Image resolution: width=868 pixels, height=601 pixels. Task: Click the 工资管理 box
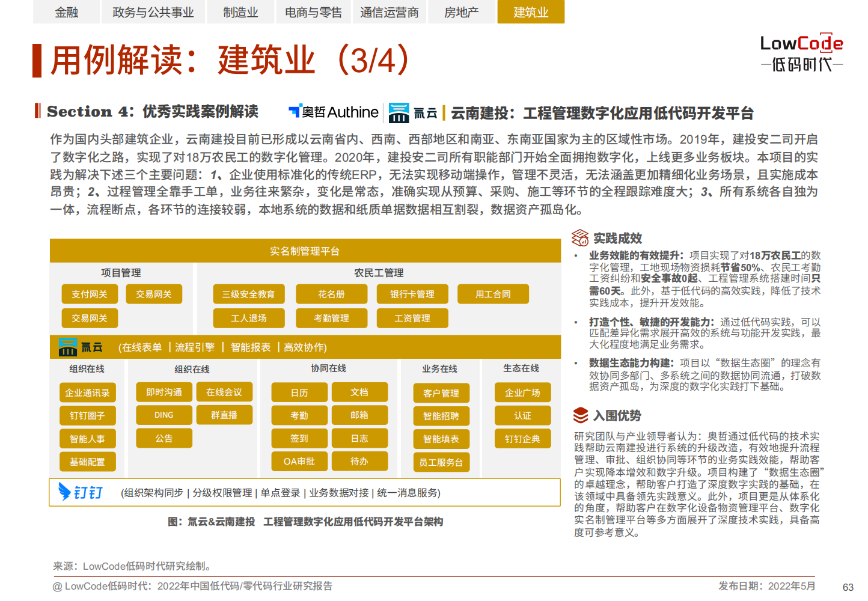click(412, 318)
